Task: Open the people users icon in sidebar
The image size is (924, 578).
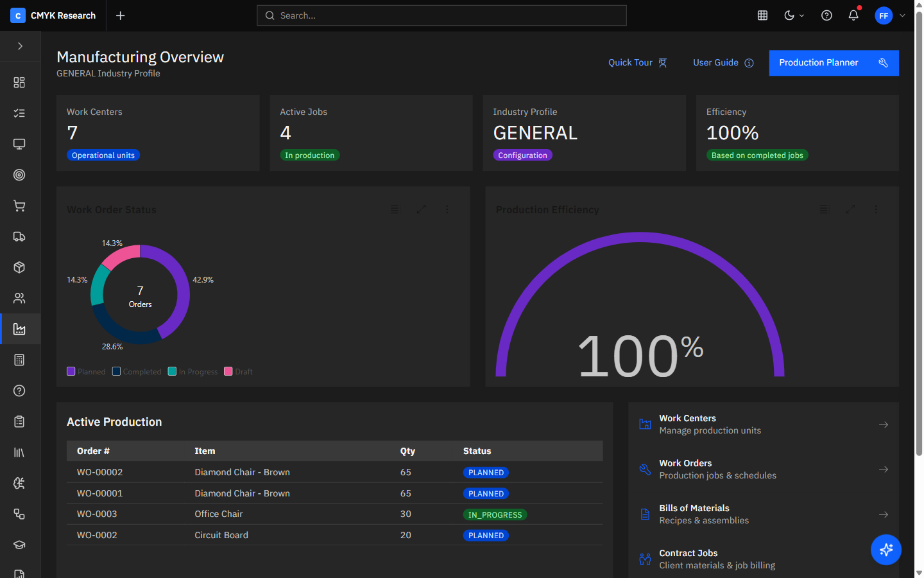Action: (19, 298)
